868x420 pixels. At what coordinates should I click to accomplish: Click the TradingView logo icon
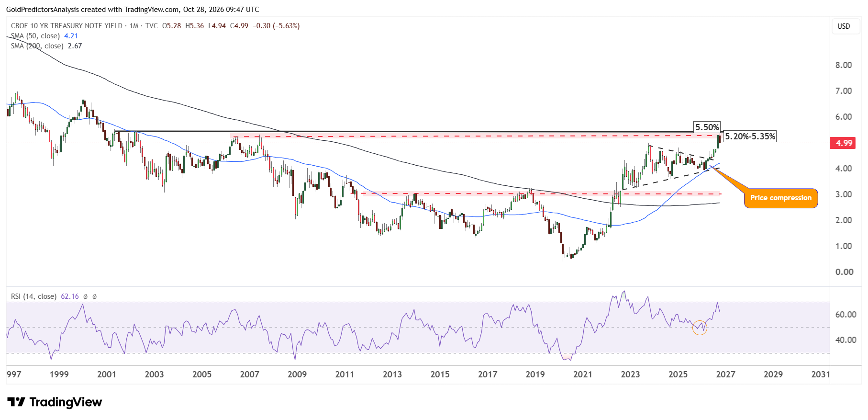(x=16, y=402)
